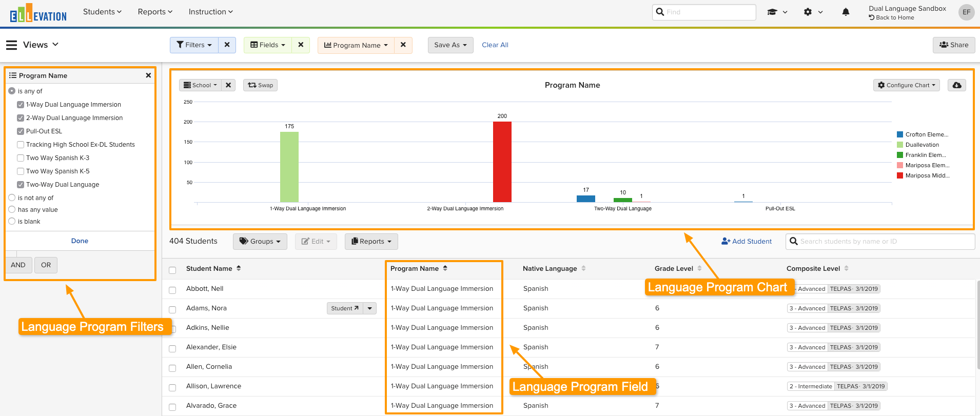Uncheck 2-Way Dual Language Immersion

(x=21, y=118)
